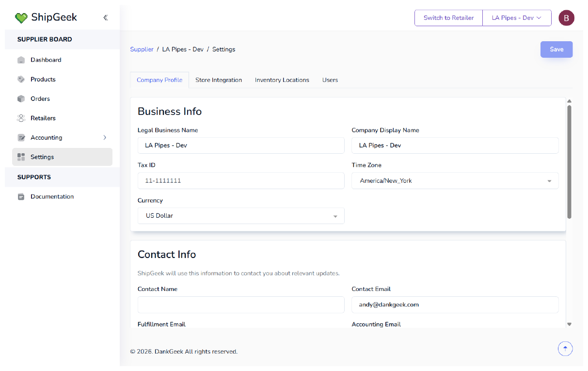Open Orders in the sidebar
Viewport: 588px width, 371px height.
62,99
